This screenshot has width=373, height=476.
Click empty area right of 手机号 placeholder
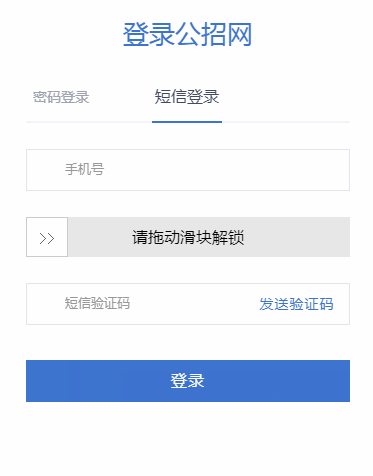click(227, 170)
